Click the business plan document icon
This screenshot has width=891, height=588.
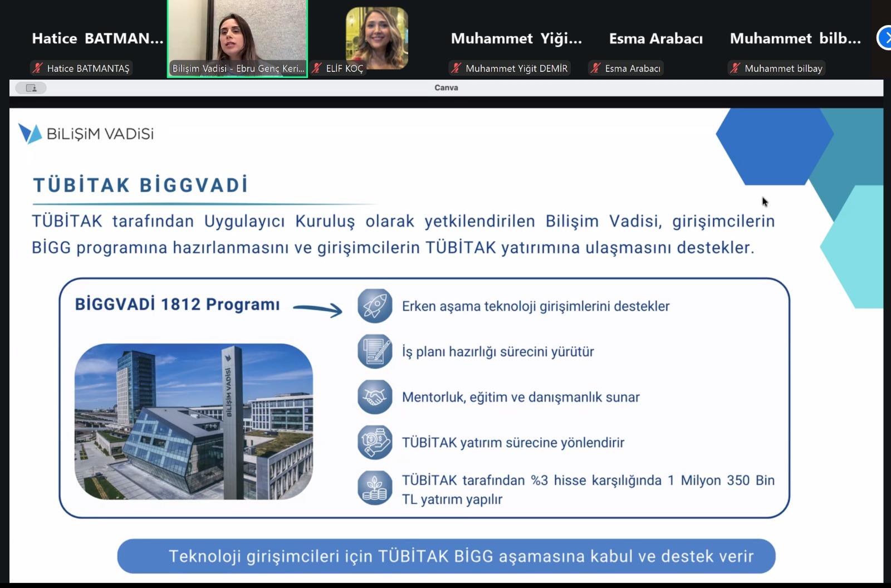(x=375, y=351)
